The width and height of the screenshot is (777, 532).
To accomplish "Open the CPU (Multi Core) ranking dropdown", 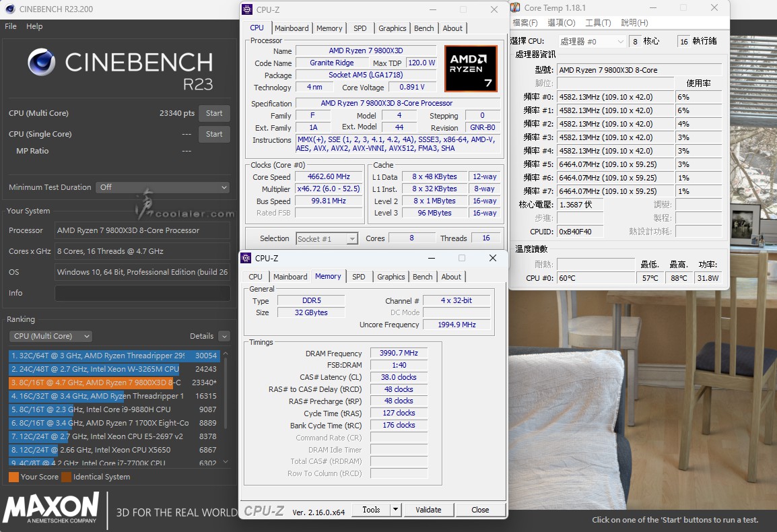I will 50,336.
